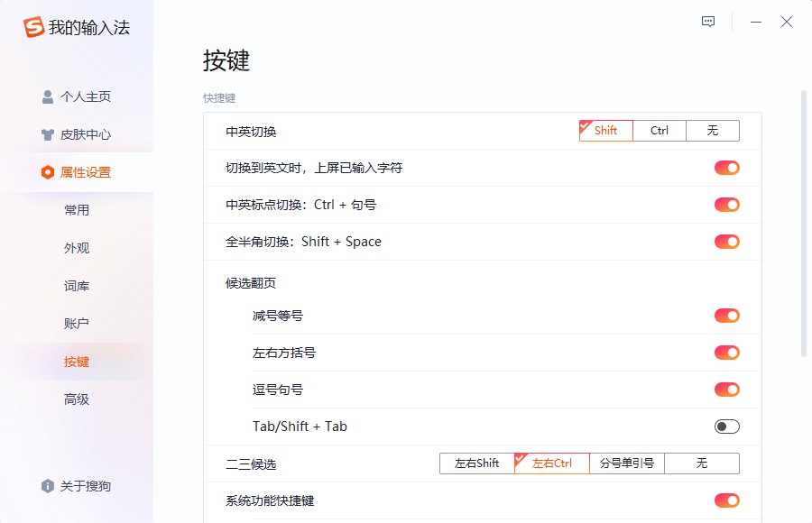Select 分号单引号 for 二三候选
Screen dimensions: 812x523
point(627,463)
